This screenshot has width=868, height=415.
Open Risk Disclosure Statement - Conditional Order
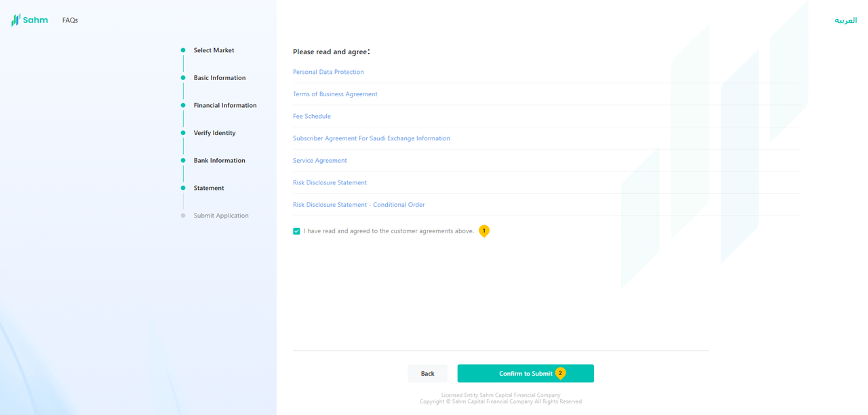click(x=359, y=205)
